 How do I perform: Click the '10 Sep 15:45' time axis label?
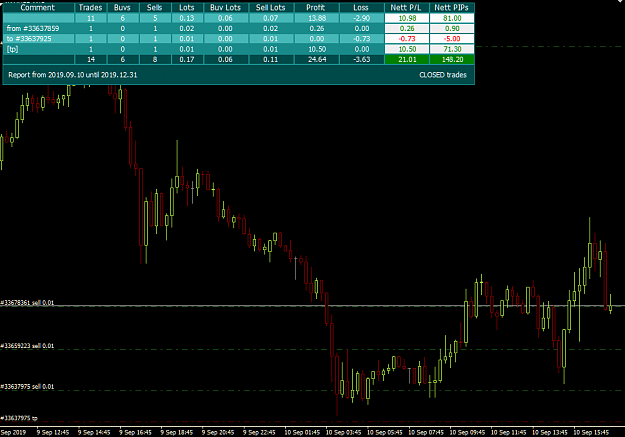pos(591,432)
